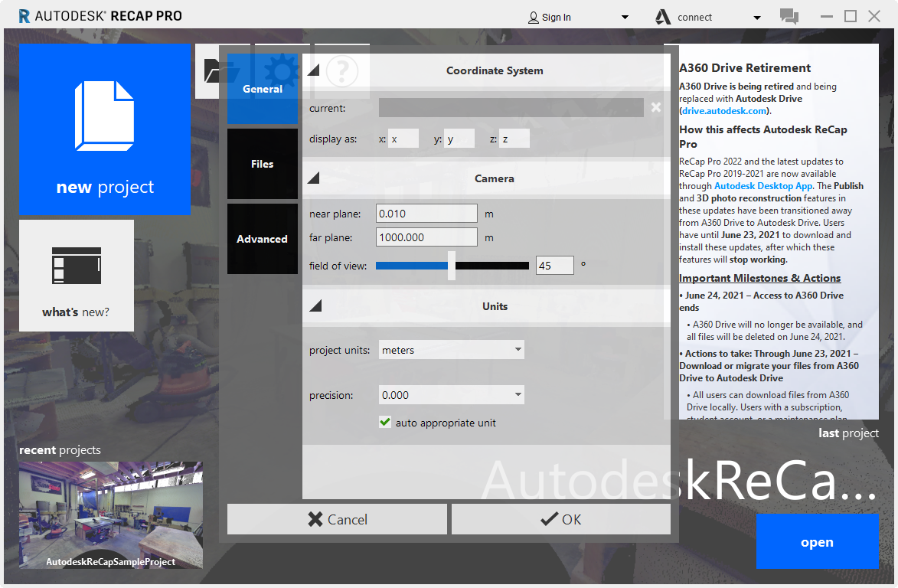
Task: Click the field of view degrees box
Action: tap(554, 265)
